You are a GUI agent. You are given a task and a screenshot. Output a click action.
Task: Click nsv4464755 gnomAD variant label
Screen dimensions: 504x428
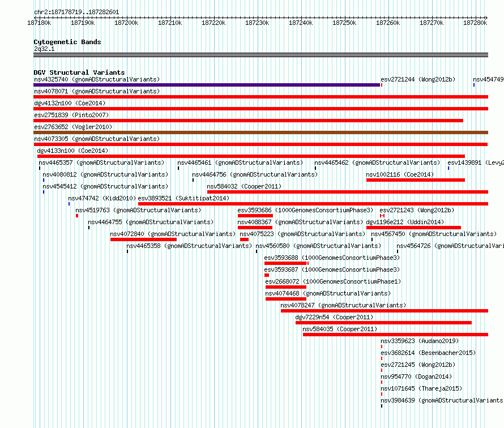click(151, 222)
